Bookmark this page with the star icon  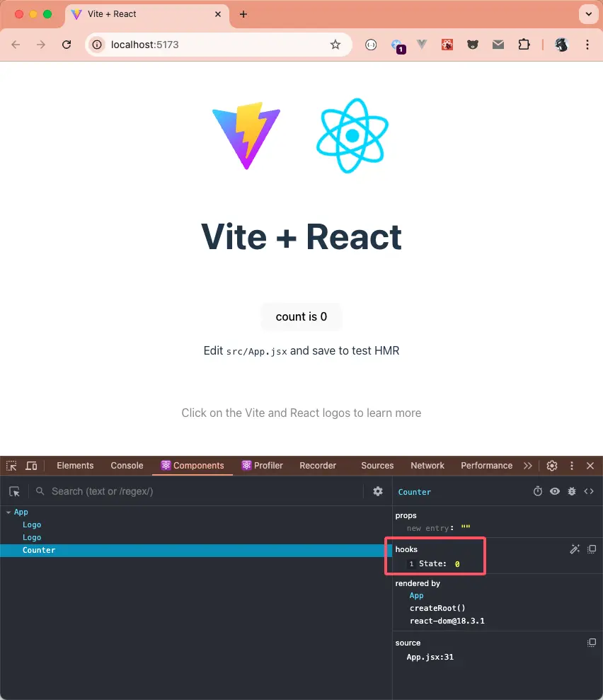pyautogui.click(x=335, y=45)
